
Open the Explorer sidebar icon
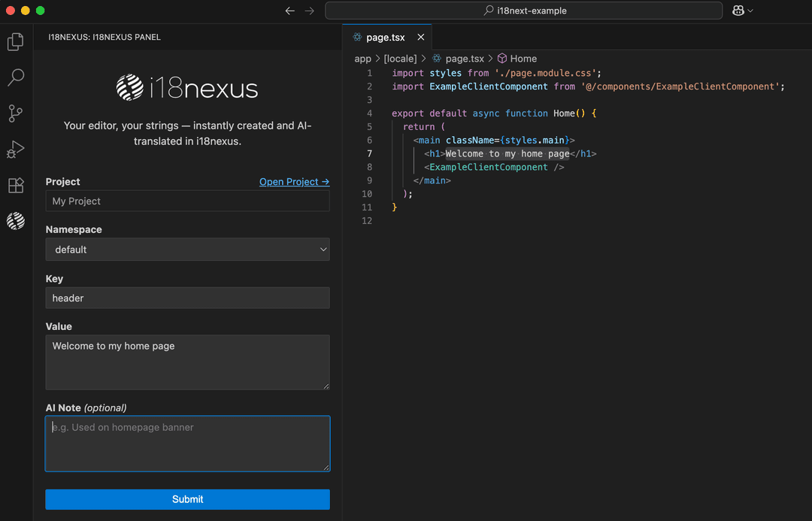(x=16, y=41)
